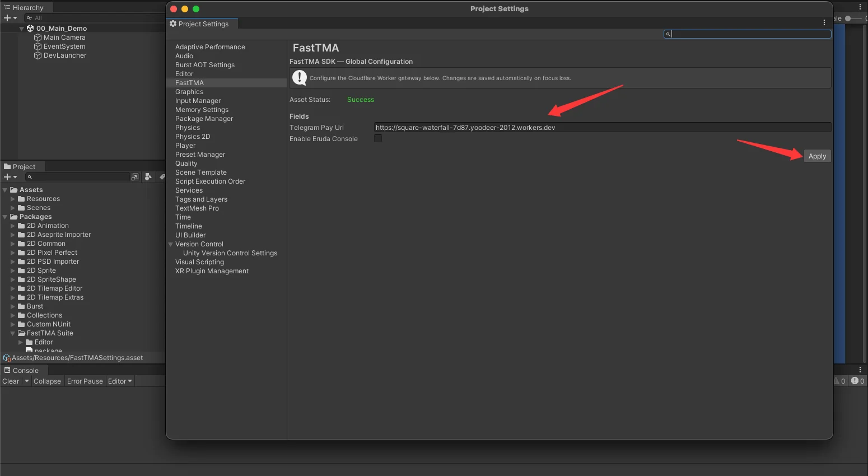
Task: Open the Console Editor target dropdown
Action: [120, 381]
